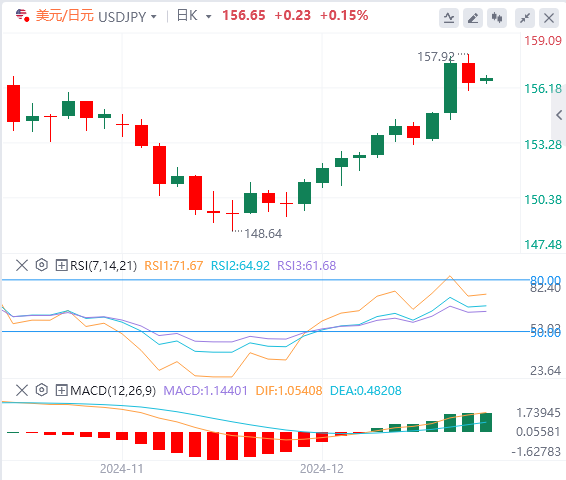Open MACD indicator settings gear
The height and width of the screenshot is (480, 566).
point(42,390)
